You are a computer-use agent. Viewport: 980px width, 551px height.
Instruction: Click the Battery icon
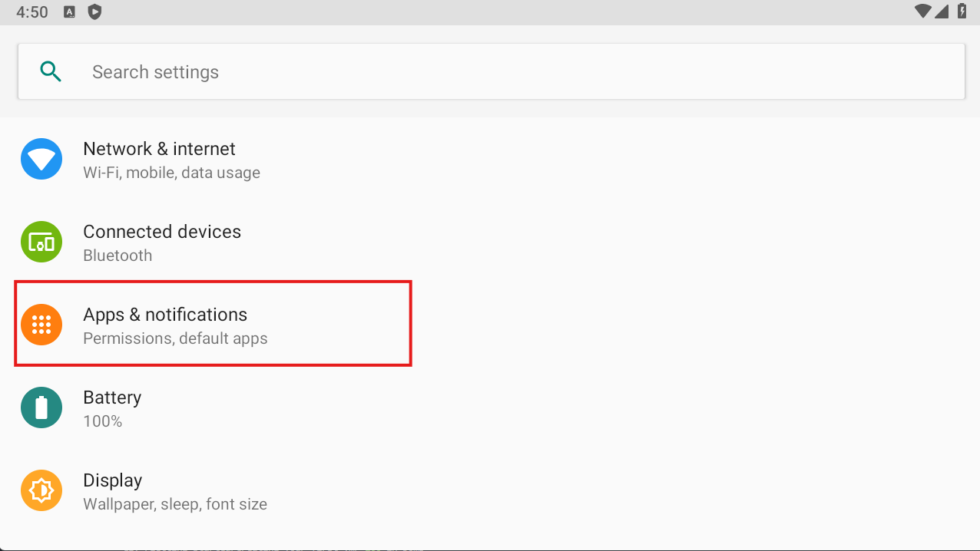(41, 407)
